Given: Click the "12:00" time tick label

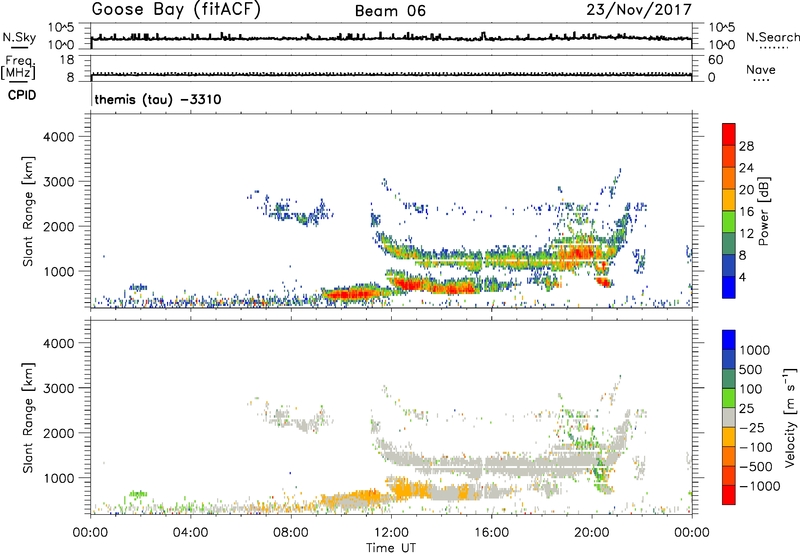Looking at the screenshot, I should pyautogui.click(x=391, y=533).
